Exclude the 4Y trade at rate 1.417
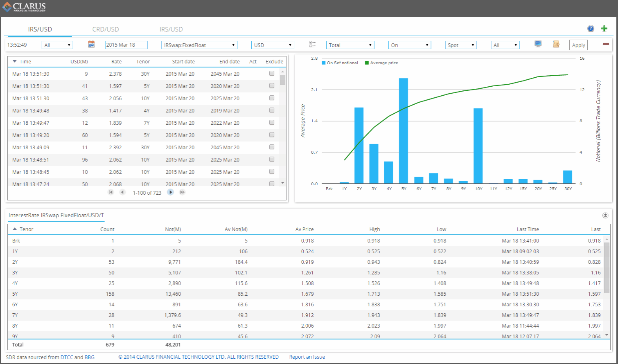 [x=272, y=110]
